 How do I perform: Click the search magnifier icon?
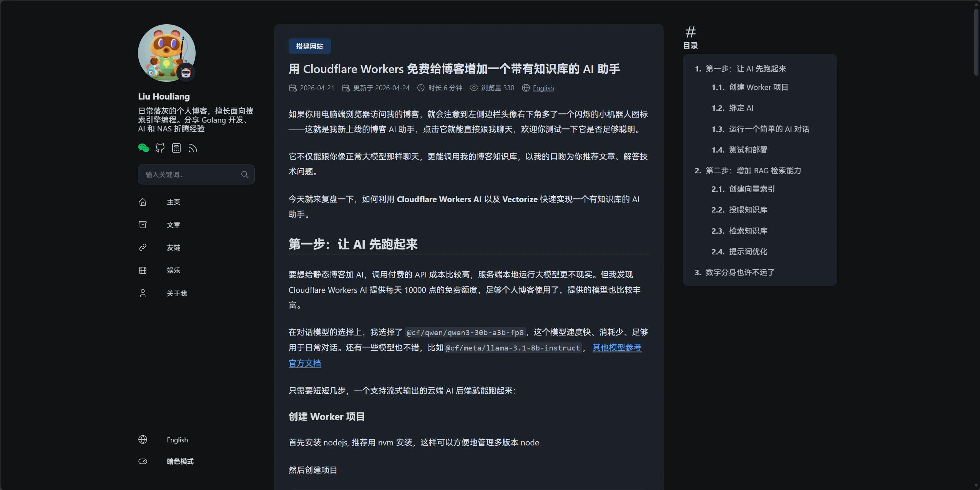tap(245, 174)
